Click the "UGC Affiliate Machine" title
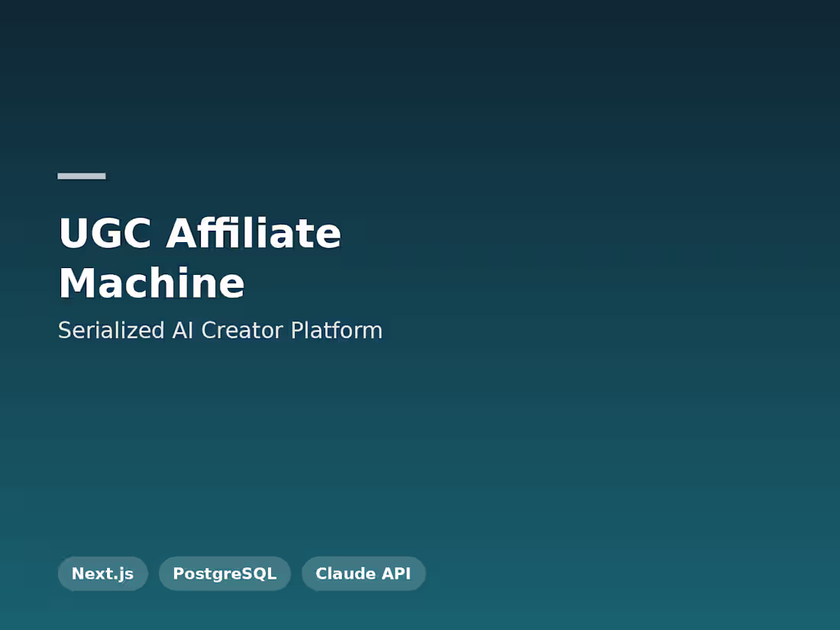This screenshot has height=630, width=840. click(x=200, y=257)
